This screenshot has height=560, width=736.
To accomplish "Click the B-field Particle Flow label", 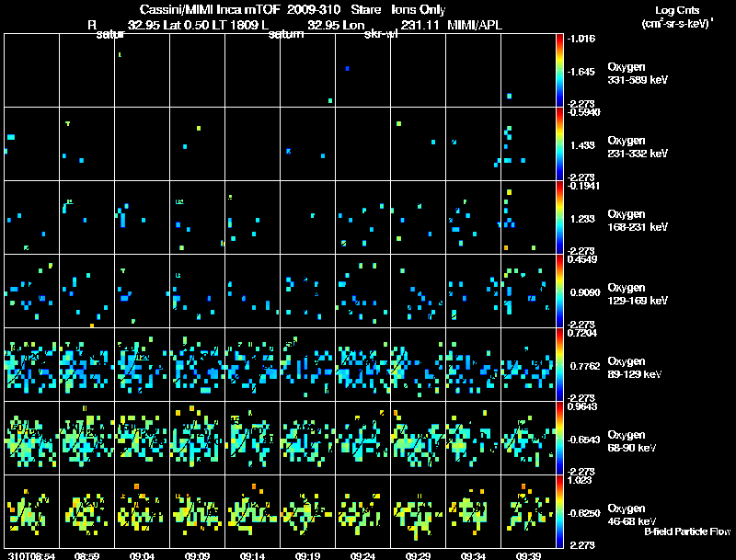I will coord(687,531).
